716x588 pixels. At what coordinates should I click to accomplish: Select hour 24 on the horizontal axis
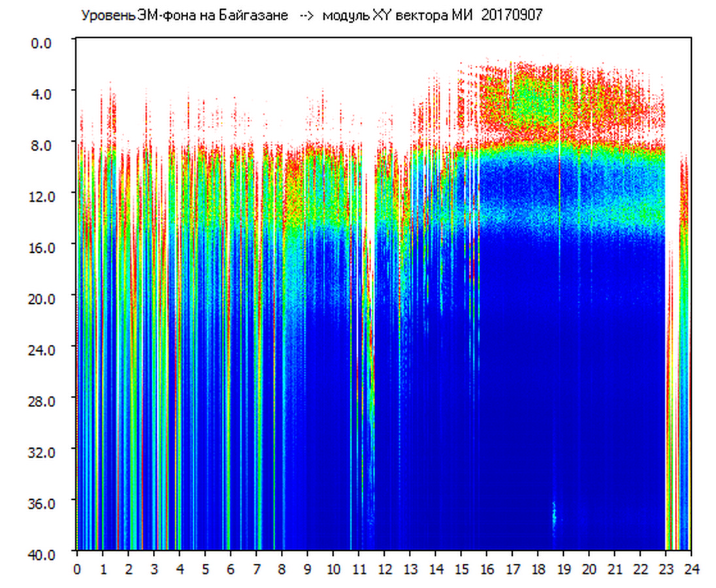tap(691, 569)
